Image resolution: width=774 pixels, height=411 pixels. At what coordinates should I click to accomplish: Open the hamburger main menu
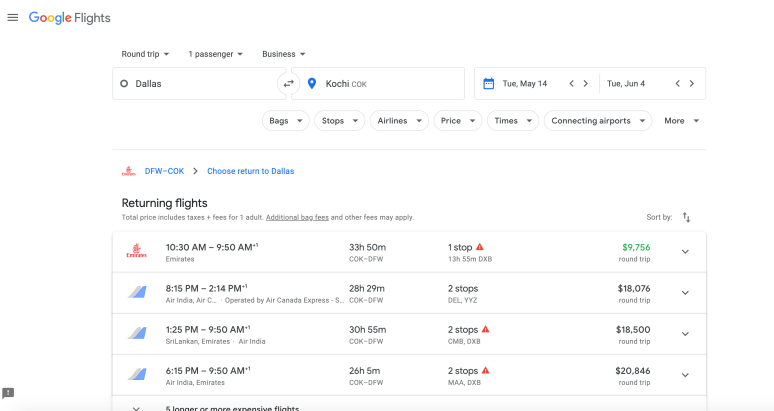point(13,18)
